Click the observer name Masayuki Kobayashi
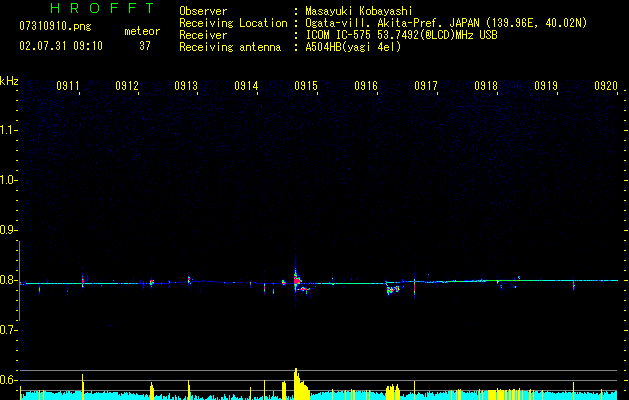 [359, 11]
